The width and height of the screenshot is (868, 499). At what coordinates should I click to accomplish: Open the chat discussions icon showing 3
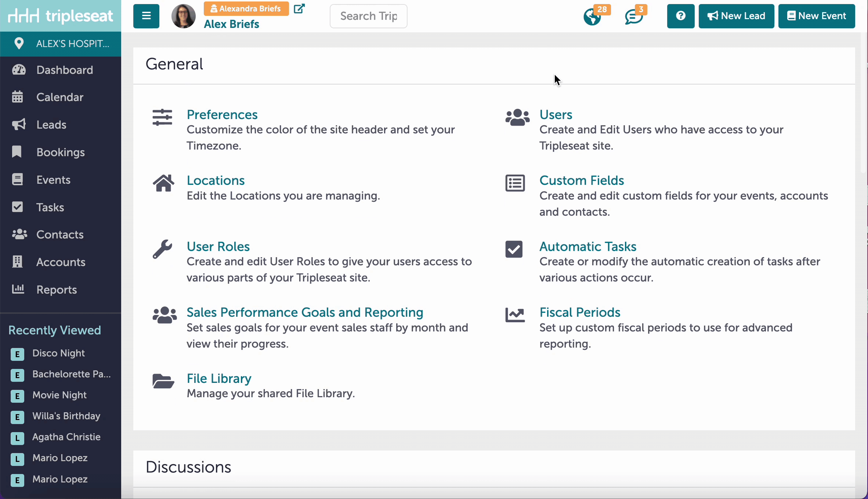(633, 16)
